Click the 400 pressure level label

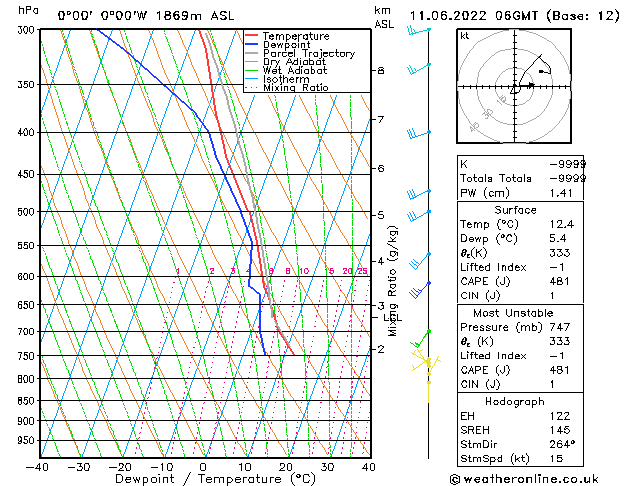(28, 132)
